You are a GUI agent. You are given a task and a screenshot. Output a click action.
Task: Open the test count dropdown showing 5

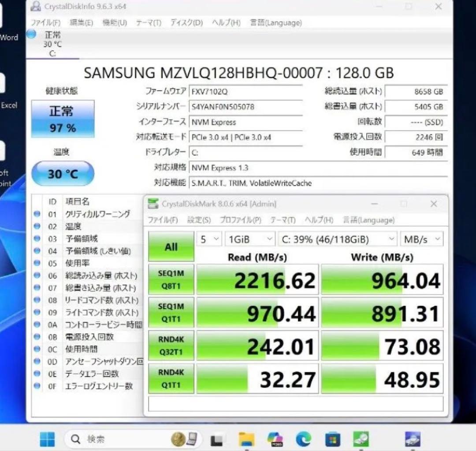click(208, 239)
